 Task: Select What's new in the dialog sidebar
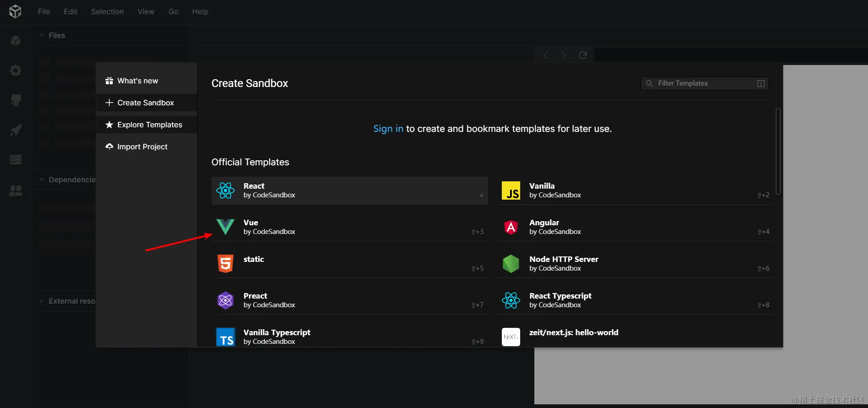147,81
